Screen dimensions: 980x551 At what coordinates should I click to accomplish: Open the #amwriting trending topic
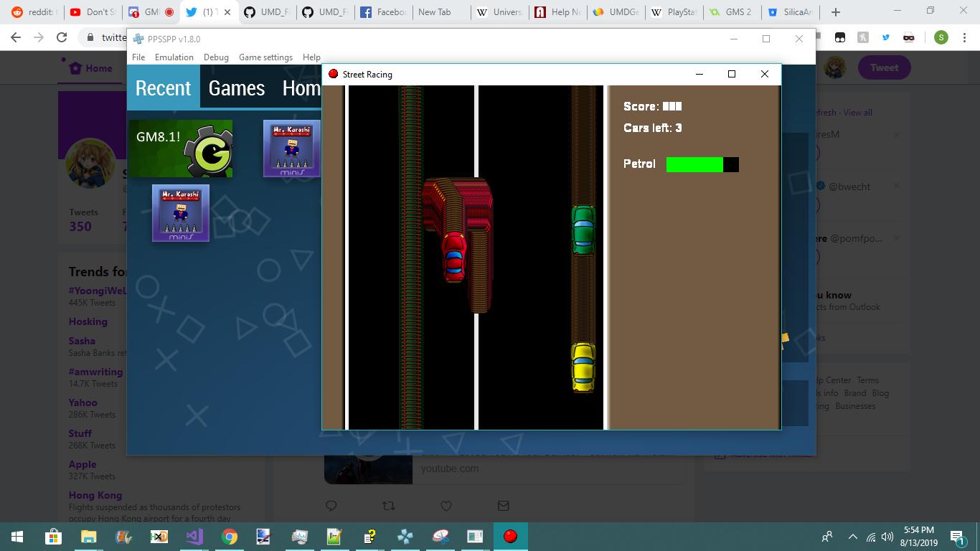95,372
